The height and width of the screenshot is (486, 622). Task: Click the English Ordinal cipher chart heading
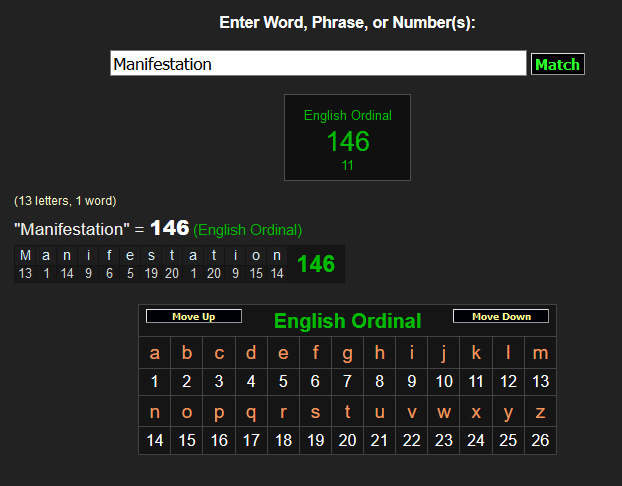click(347, 321)
